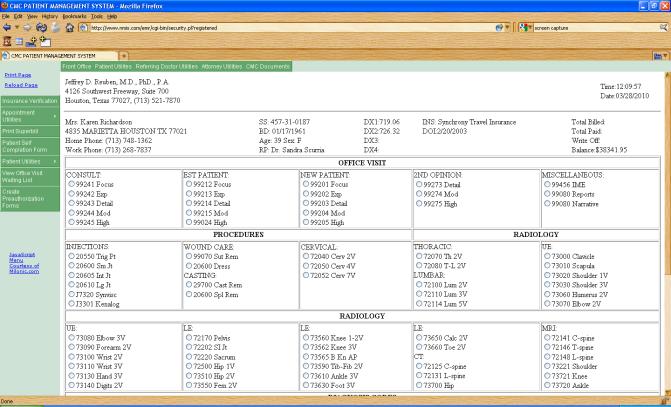Image resolution: width=671 pixels, height=407 pixels.
Task: Click the browser Back arrow icon
Action: point(8,27)
